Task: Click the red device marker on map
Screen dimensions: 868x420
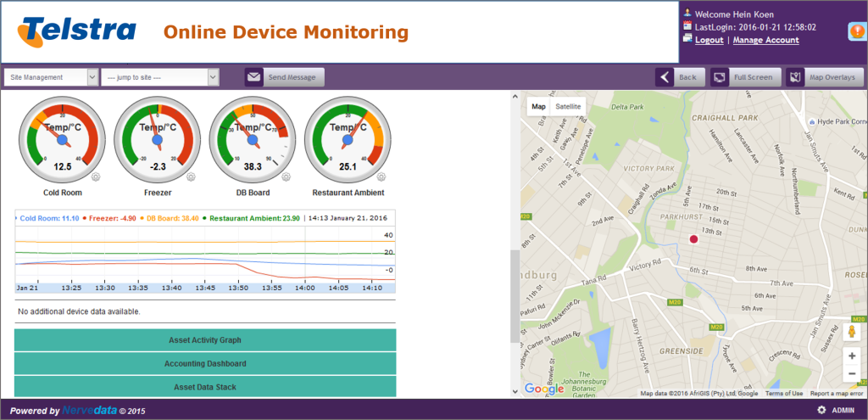Action: [693, 238]
